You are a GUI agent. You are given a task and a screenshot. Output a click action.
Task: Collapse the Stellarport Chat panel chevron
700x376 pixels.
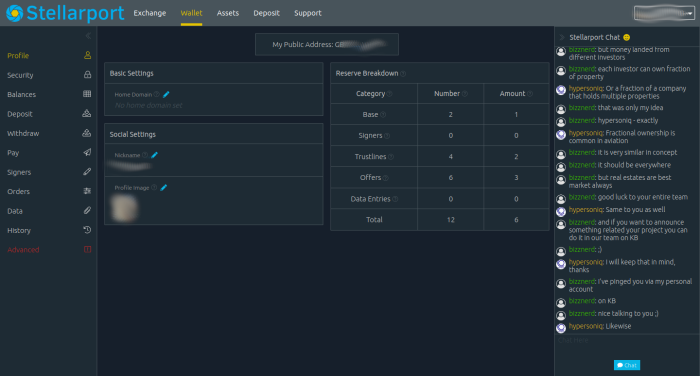point(562,38)
